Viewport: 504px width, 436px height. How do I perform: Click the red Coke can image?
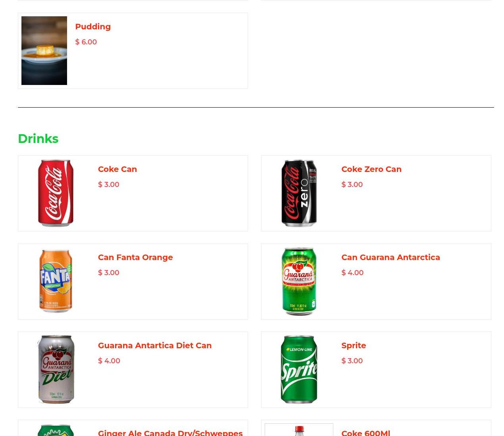pyautogui.click(x=56, y=193)
